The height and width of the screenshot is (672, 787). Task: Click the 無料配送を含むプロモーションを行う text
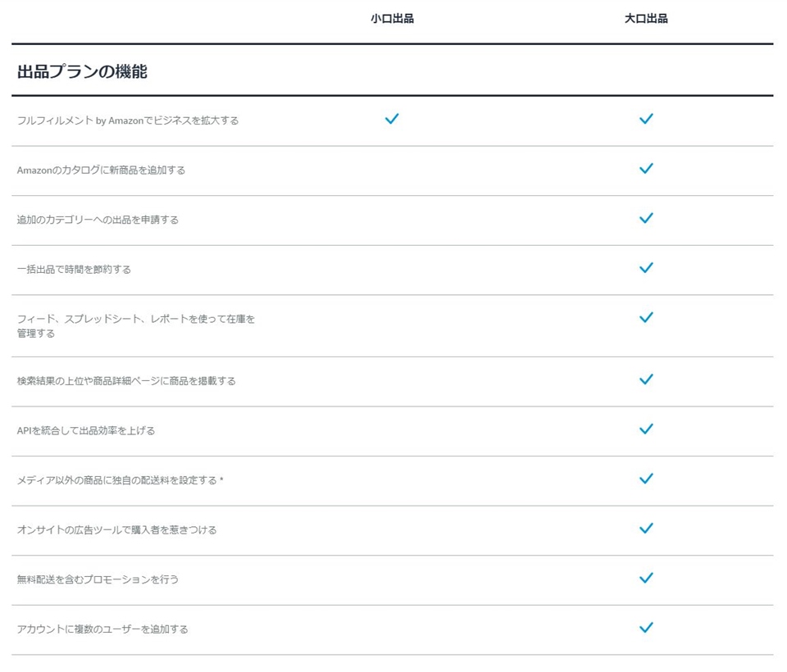click(x=98, y=579)
